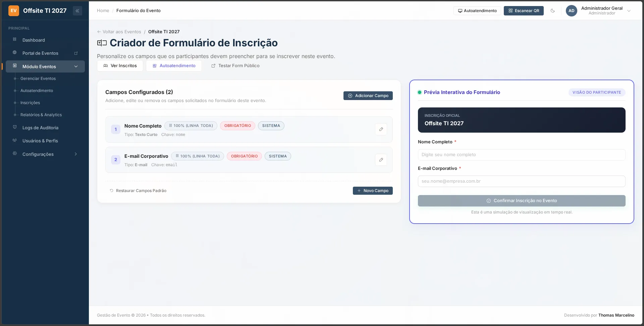Collapse the Módulo Eventos chevron
This screenshot has width=644, height=326.
76,66
